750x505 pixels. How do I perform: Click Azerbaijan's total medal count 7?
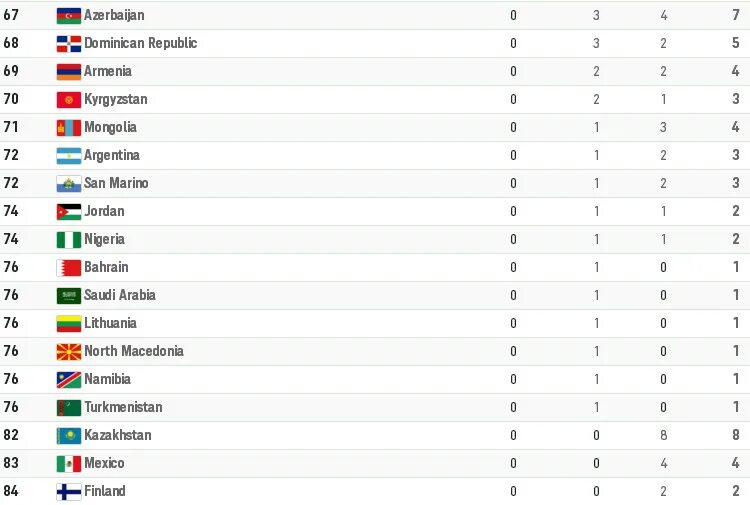coord(736,15)
